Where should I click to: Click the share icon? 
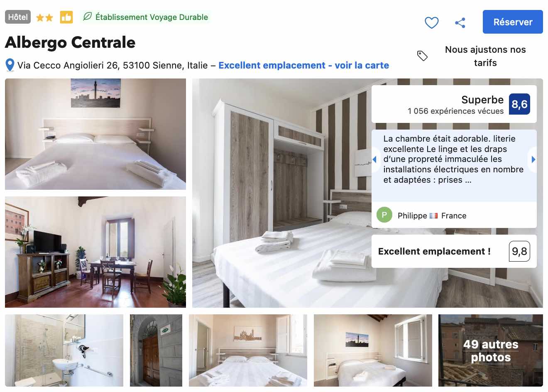pyautogui.click(x=460, y=22)
